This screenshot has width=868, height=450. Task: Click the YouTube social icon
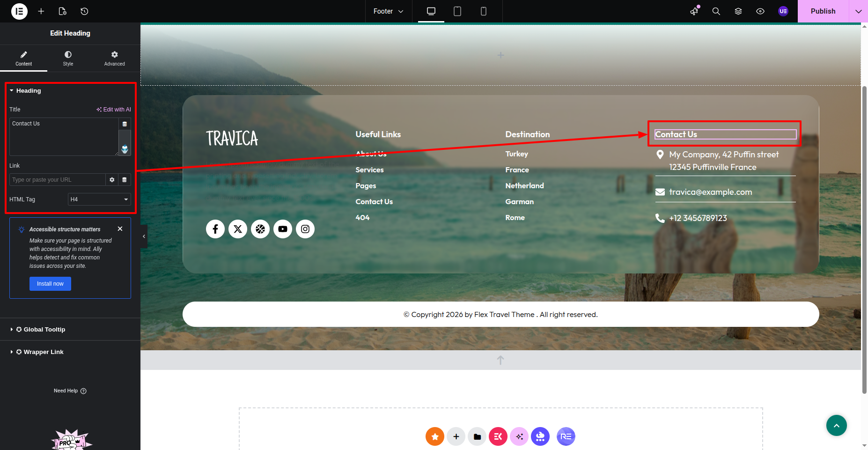click(x=283, y=229)
